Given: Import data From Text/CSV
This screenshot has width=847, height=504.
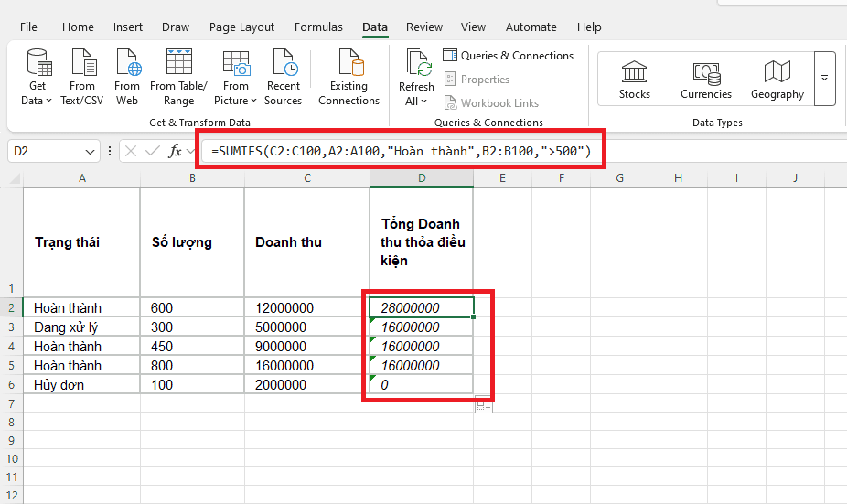Looking at the screenshot, I should pyautogui.click(x=82, y=77).
